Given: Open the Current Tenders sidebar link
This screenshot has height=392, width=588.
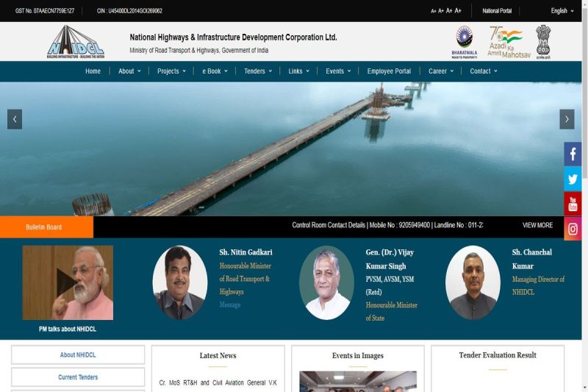Looking at the screenshot, I should [x=78, y=377].
